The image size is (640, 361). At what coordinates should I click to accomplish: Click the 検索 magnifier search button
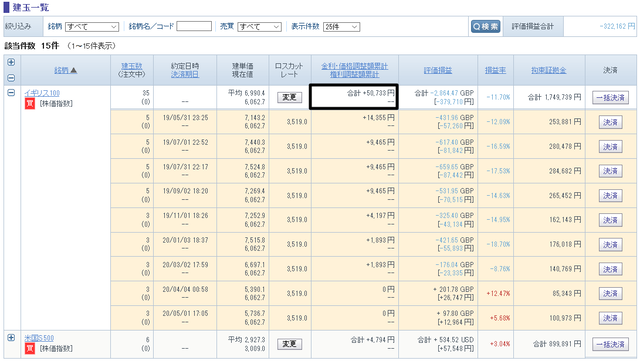[x=485, y=27]
